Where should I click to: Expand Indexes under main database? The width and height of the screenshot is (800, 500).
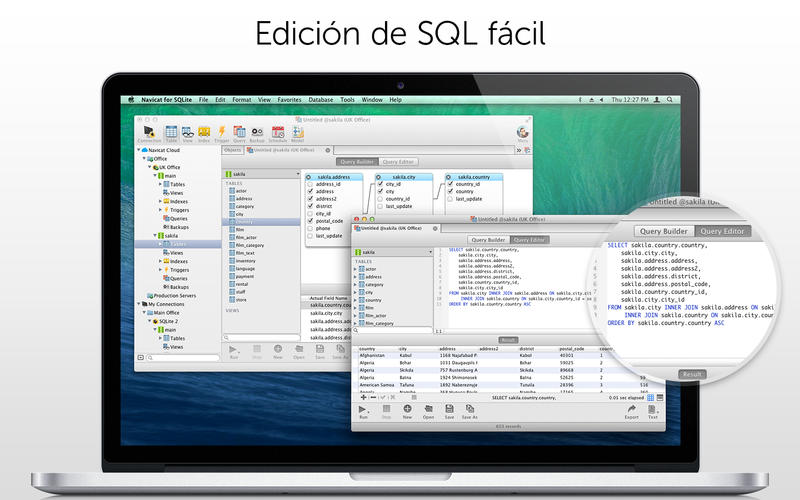(160, 202)
